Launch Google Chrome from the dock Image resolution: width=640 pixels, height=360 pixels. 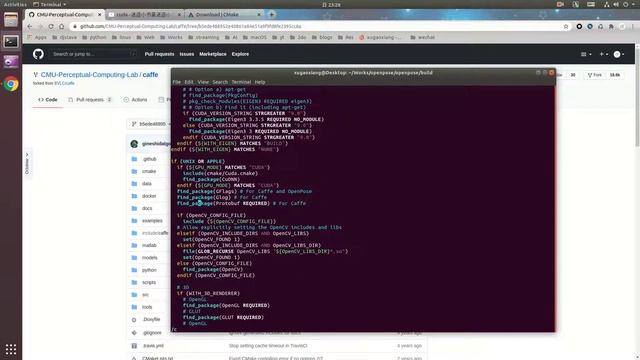click(11, 84)
